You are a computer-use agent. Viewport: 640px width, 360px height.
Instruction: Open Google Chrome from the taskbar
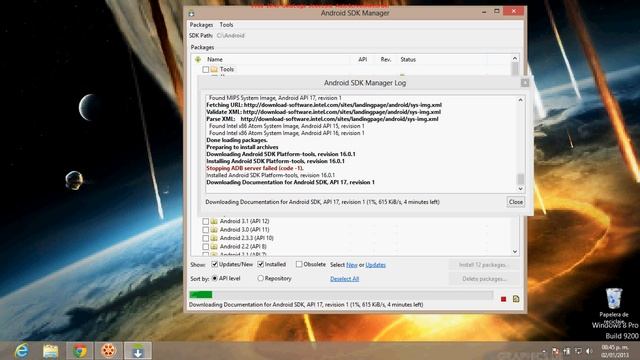coord(80,351)
